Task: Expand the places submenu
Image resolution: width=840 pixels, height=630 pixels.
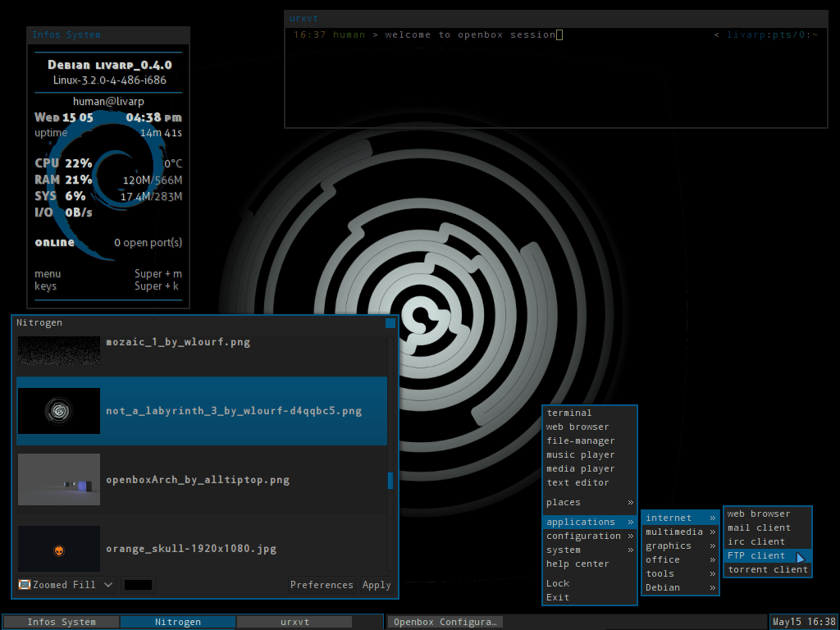Action: 589,503
